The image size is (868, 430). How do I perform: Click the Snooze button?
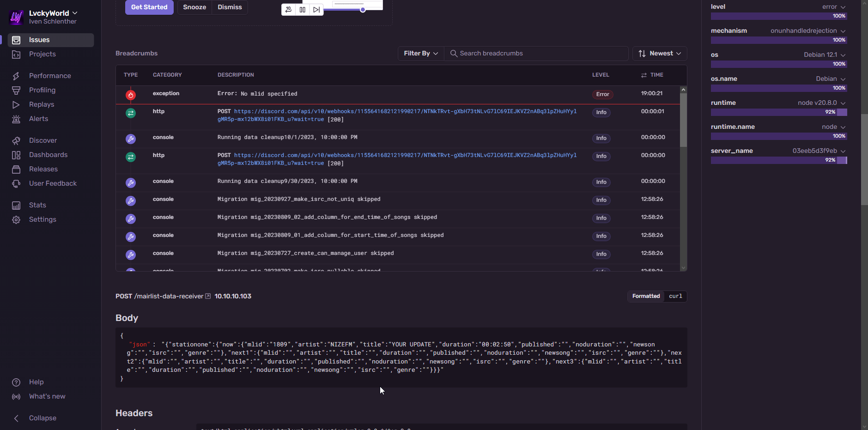click(194, 7)
